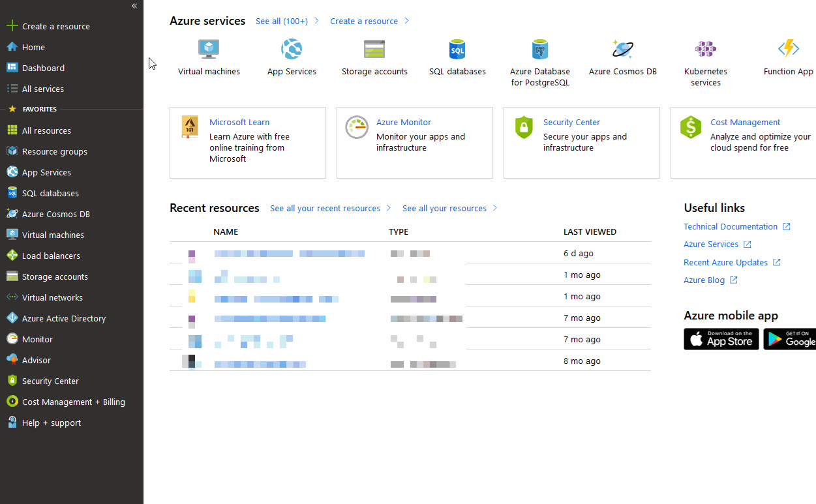The image size is (816, 504).
Task: Click the Download on App Store badge
Action: pos(721,339)
